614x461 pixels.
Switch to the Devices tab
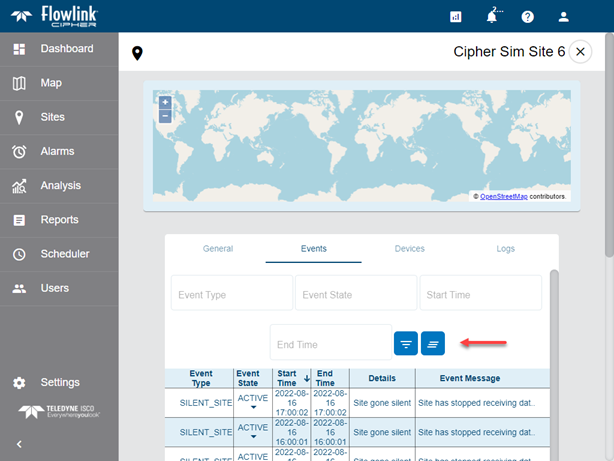tap(409, 249)
